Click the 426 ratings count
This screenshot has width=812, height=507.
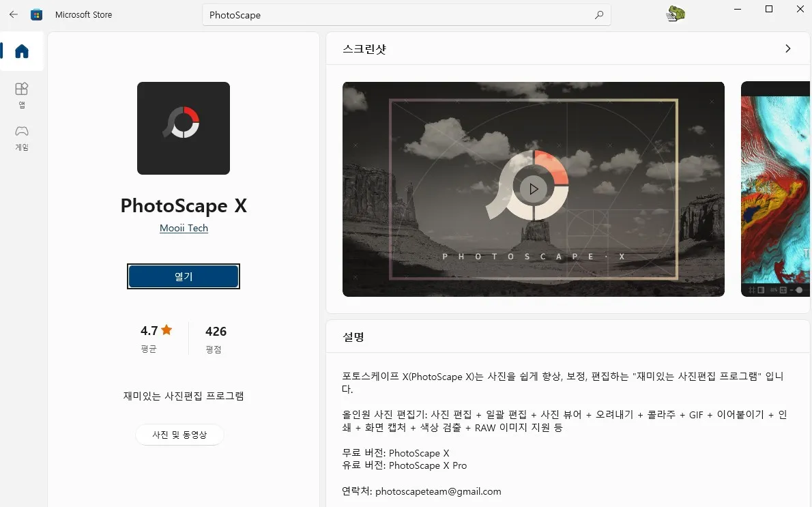pos(216,332)
